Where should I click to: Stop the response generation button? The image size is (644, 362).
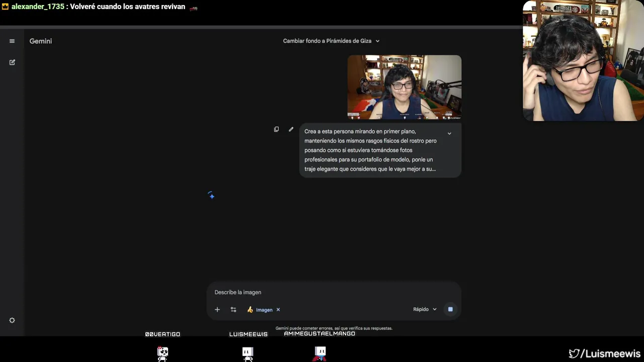(450, 309)
